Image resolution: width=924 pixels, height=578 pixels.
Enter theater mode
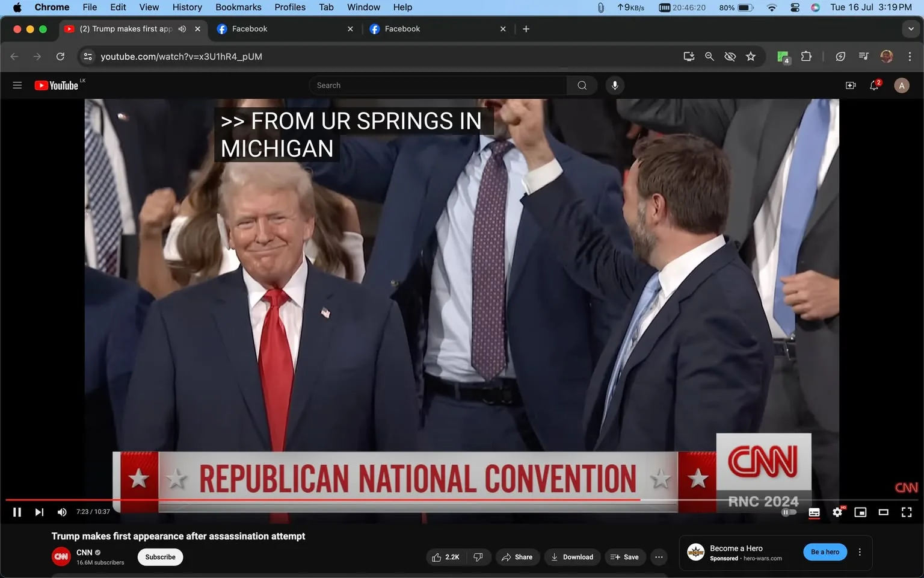pyautogui.click(x=883, y=512)
